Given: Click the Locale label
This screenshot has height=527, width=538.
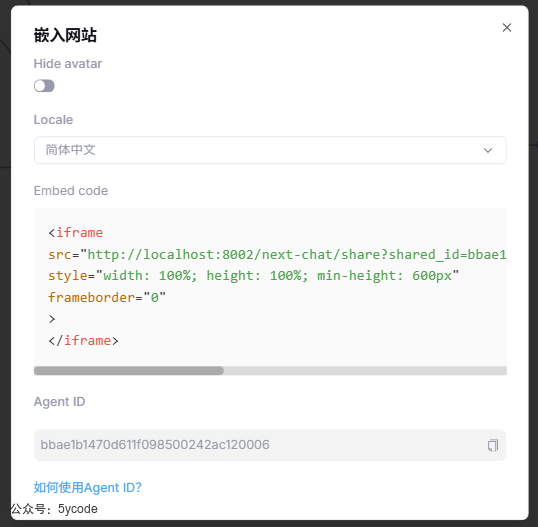Looking at the screenshot, I should pos(53,120).
